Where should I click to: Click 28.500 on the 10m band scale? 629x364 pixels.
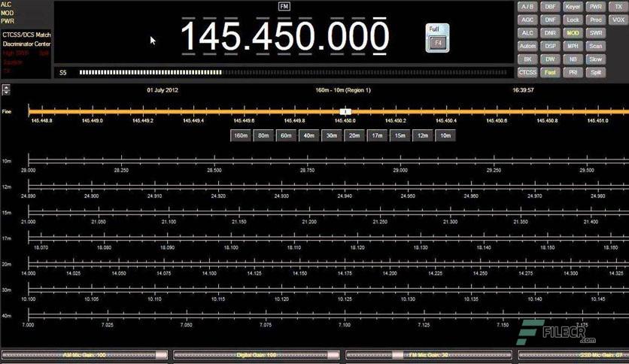214,170
